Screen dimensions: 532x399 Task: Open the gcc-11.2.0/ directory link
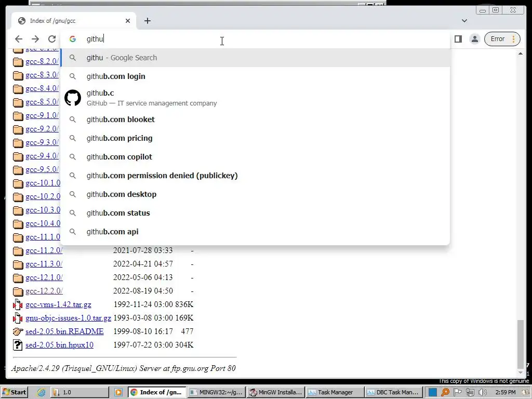pyautogui.click(x=44, y=250)
